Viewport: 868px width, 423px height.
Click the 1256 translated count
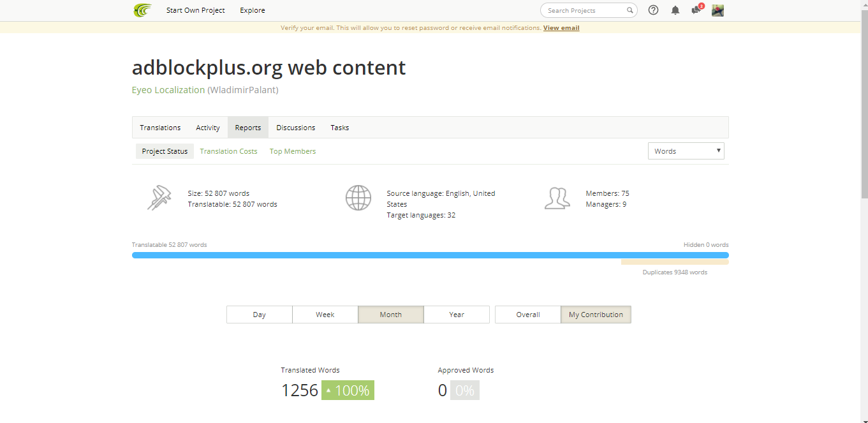tap(300, 390)
